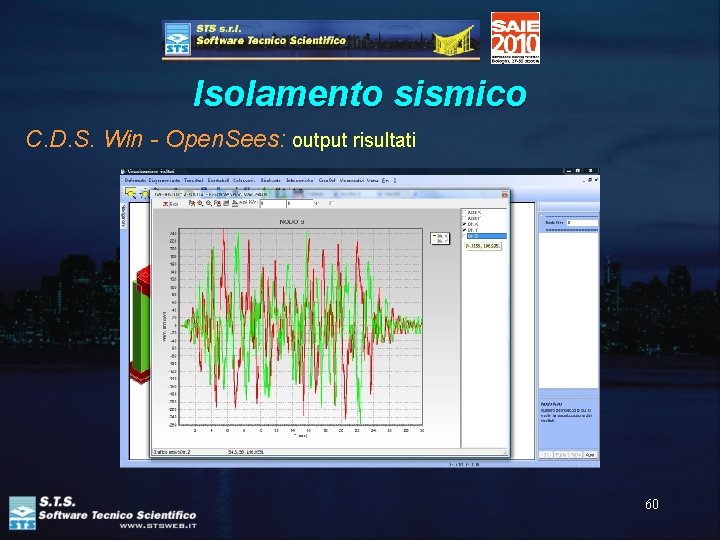Click the selection-box tool in main toolbar
This screenshot has height=540, width=720.
(131, 193)
